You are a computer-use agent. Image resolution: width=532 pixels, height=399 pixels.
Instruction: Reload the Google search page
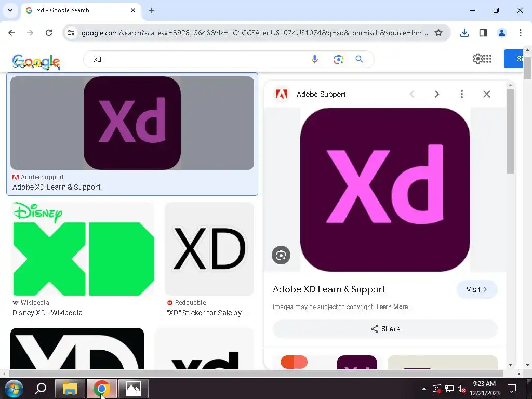tap(49, 33)
